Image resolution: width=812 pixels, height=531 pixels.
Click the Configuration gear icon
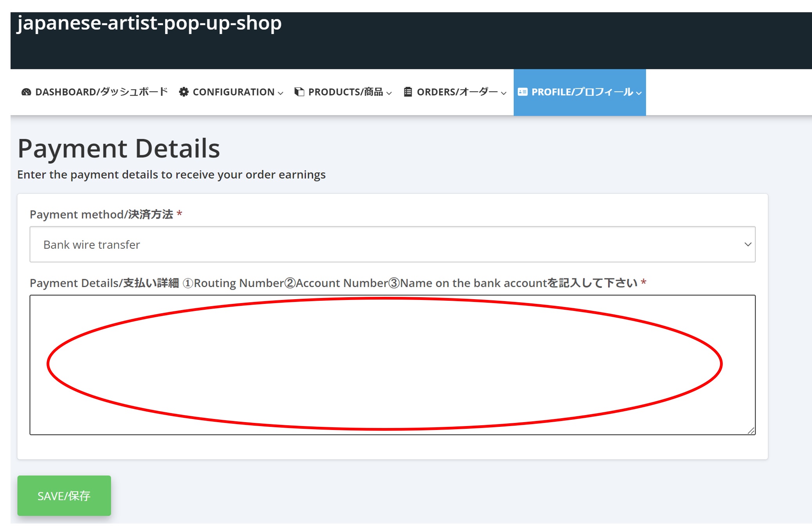coord(184,92)
